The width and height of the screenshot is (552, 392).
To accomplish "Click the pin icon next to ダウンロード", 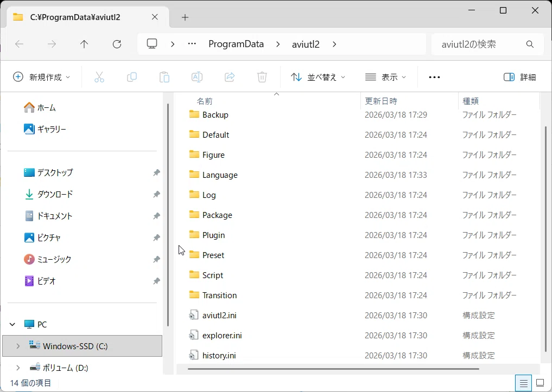I will pyautogui.click(x=157, y=194).
